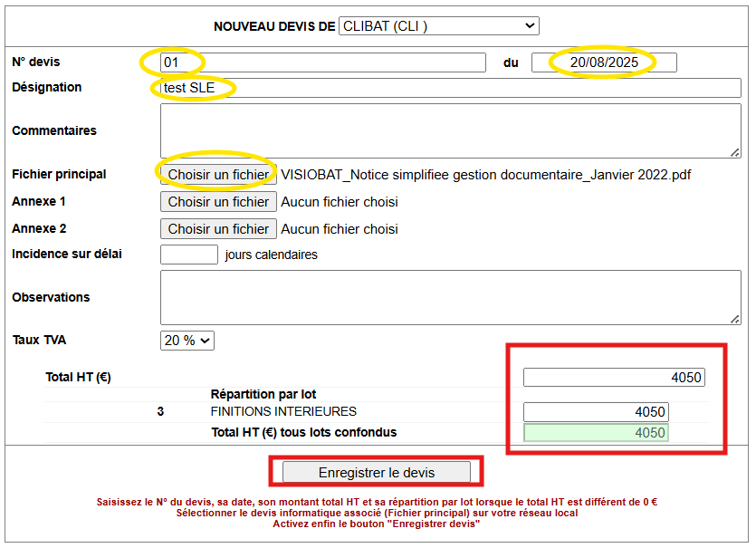Click the Total HT (€) amount field
756x548 pixels.
(x=614, y=377)
